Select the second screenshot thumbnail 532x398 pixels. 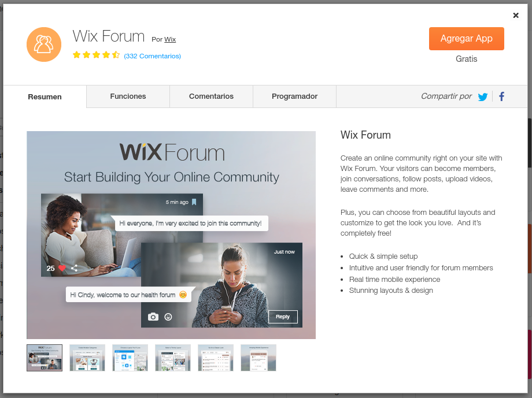[x=87, y=358]
